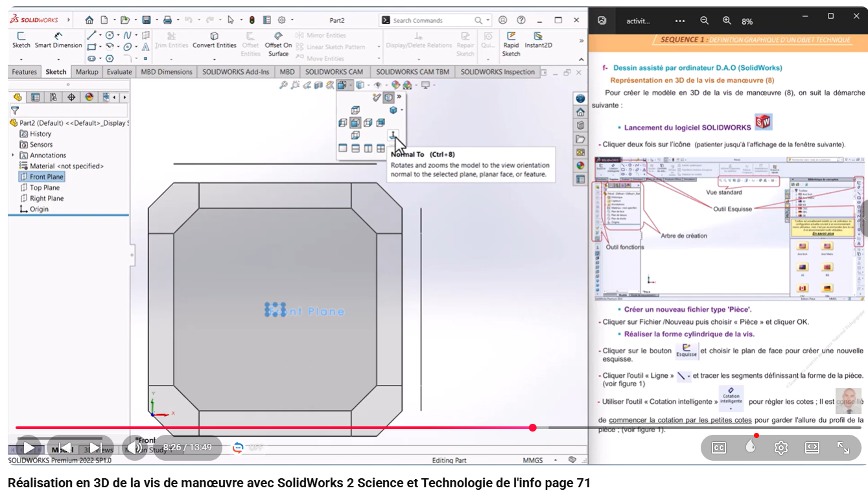
Task: Select the sketch Text tool
Action: [x=146, y=47]
